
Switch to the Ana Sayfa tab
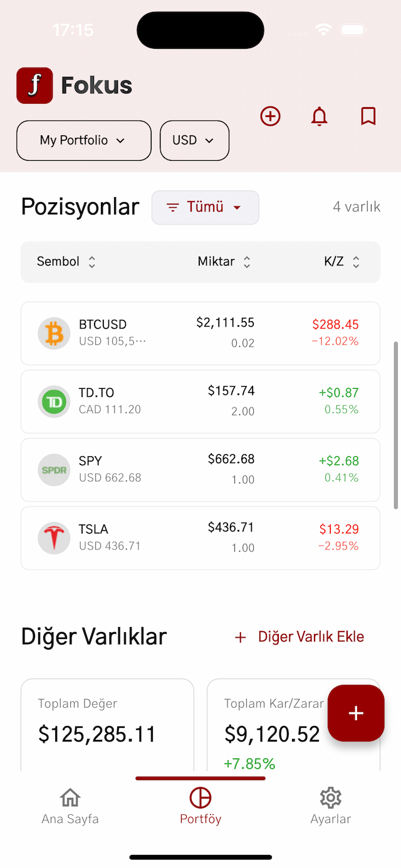[70, 805]
